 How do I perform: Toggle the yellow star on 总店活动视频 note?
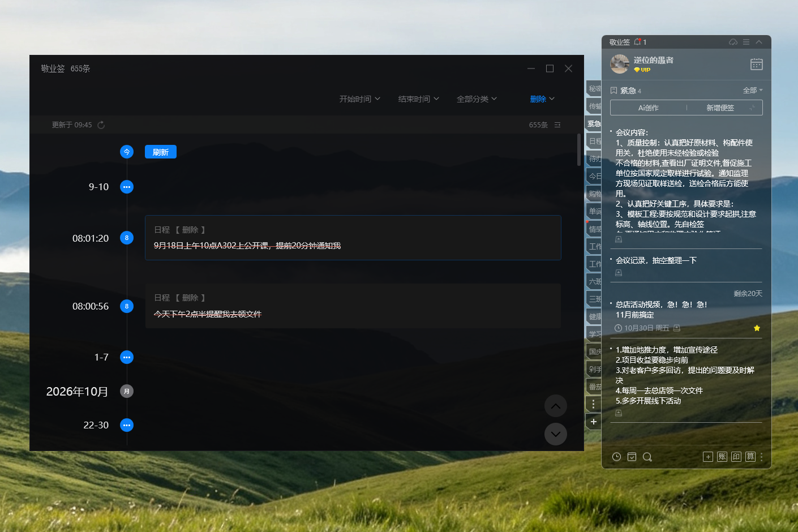point(757,328)
